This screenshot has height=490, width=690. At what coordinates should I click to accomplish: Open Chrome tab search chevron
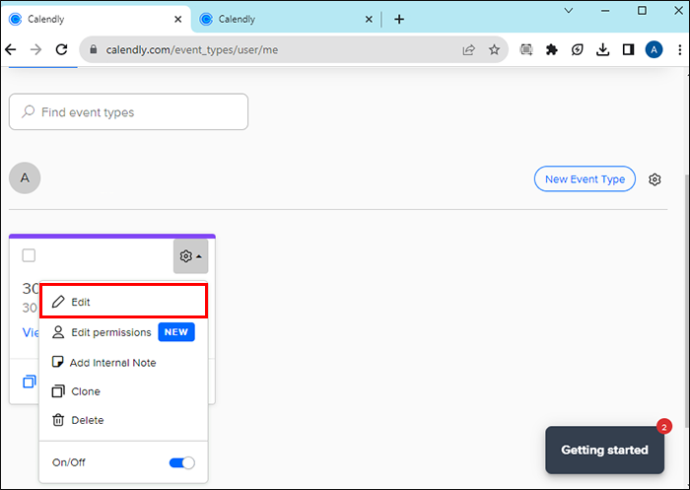point(569,11)
